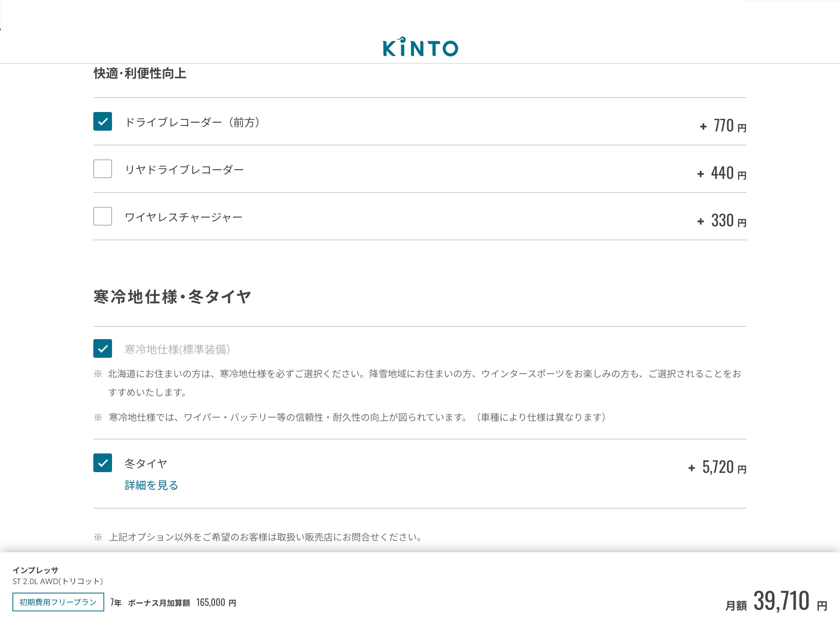Open the 詳細を見る link under 冬タイヤ
Screen dimensions: 840x630
coord(151,485)
